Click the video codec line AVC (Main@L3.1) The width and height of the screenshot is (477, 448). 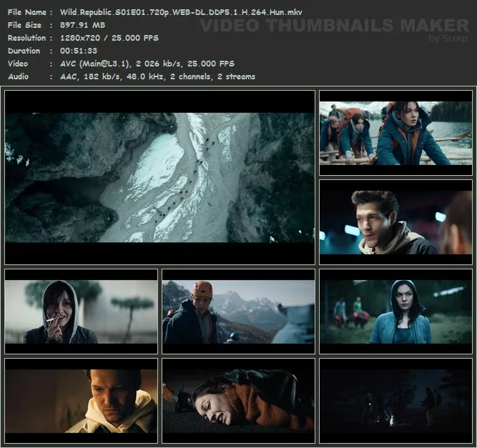click(147, 64)
